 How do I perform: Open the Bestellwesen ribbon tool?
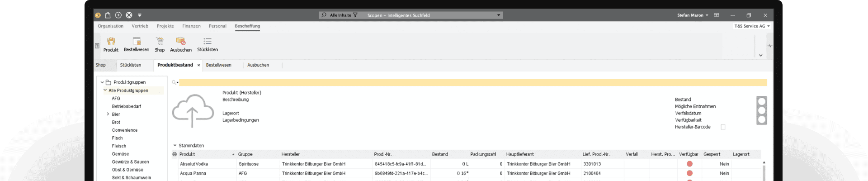tap(137, 44)
